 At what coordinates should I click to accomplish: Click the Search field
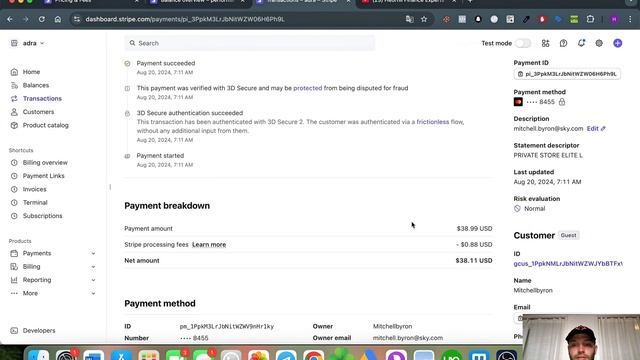pyautogui.click(x=249, y=43)
